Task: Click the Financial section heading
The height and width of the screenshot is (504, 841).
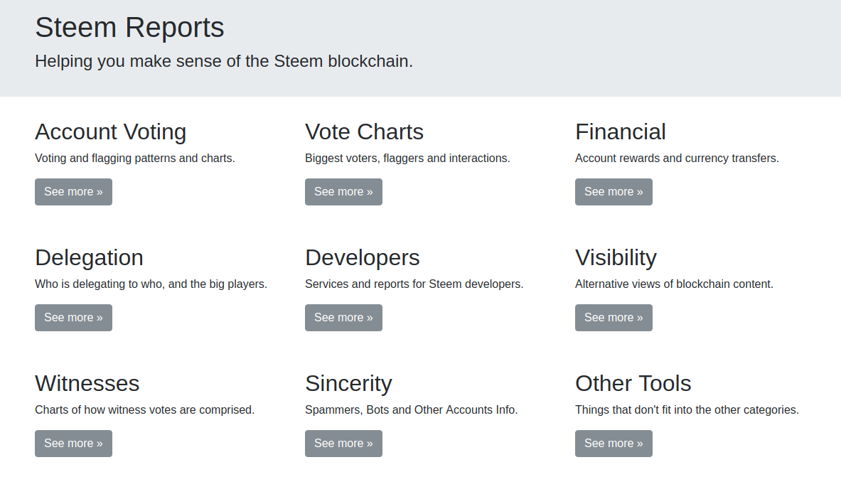Action: point(620,132)
